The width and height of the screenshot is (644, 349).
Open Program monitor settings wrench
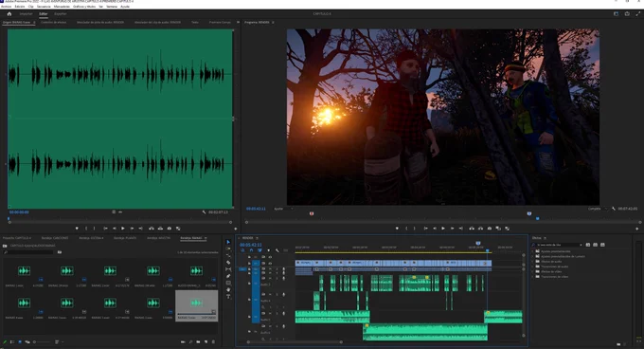click(x=614, y=209)
